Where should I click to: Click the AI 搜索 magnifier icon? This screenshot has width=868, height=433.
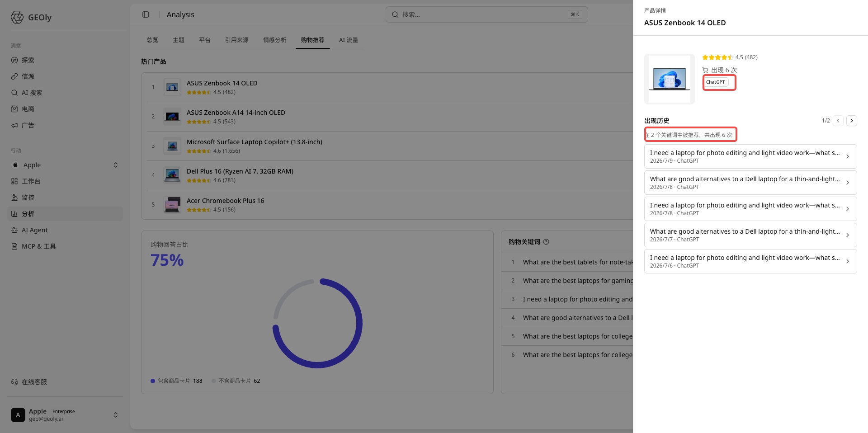[14, 93]
